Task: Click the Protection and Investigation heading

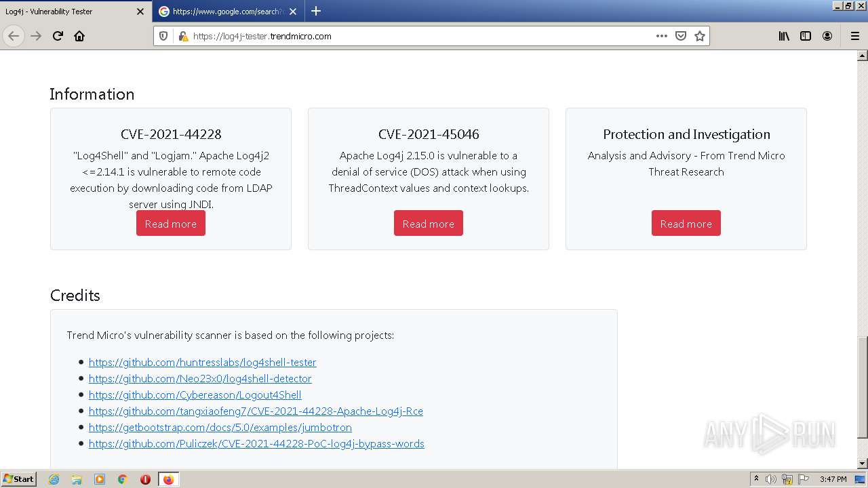Action: tap(686, 134)
